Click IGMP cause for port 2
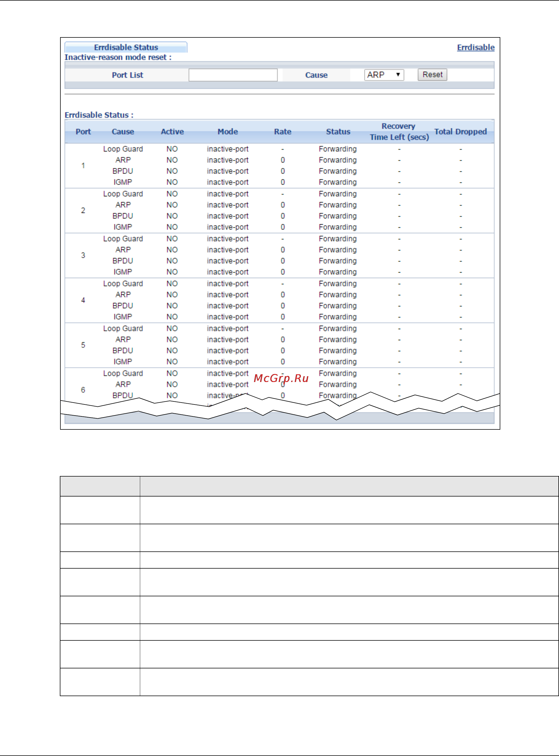 point(123,227)
